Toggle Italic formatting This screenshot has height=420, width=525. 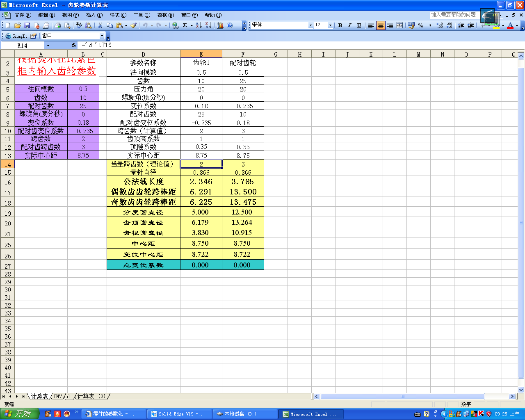tap(349, 25)
